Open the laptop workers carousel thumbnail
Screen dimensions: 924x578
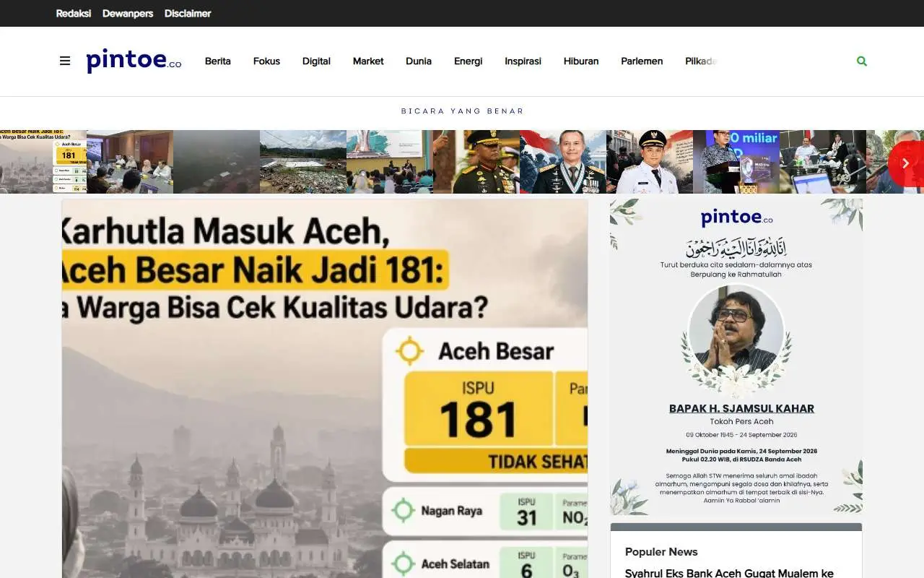coord(823,162)
